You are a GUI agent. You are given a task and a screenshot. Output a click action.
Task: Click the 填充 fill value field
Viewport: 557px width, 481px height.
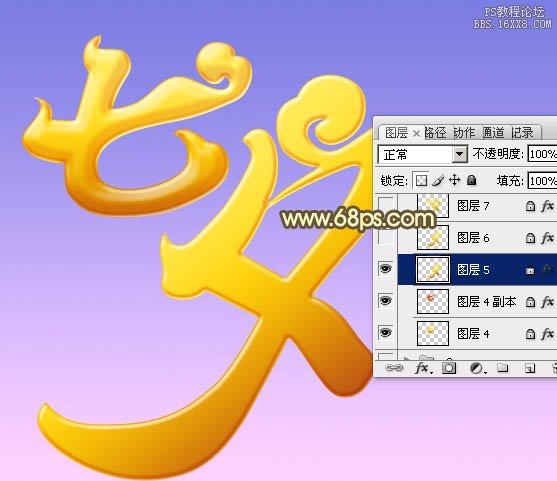coord(542,181)
